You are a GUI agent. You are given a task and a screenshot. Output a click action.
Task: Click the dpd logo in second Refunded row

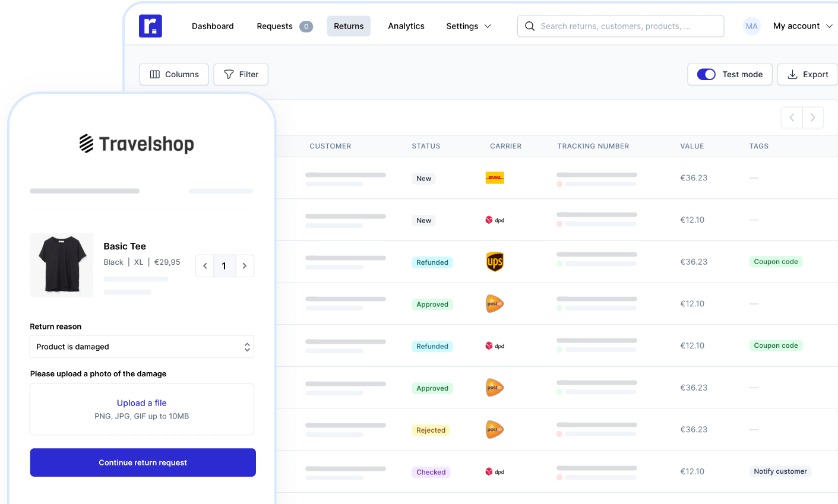[495, 345]
